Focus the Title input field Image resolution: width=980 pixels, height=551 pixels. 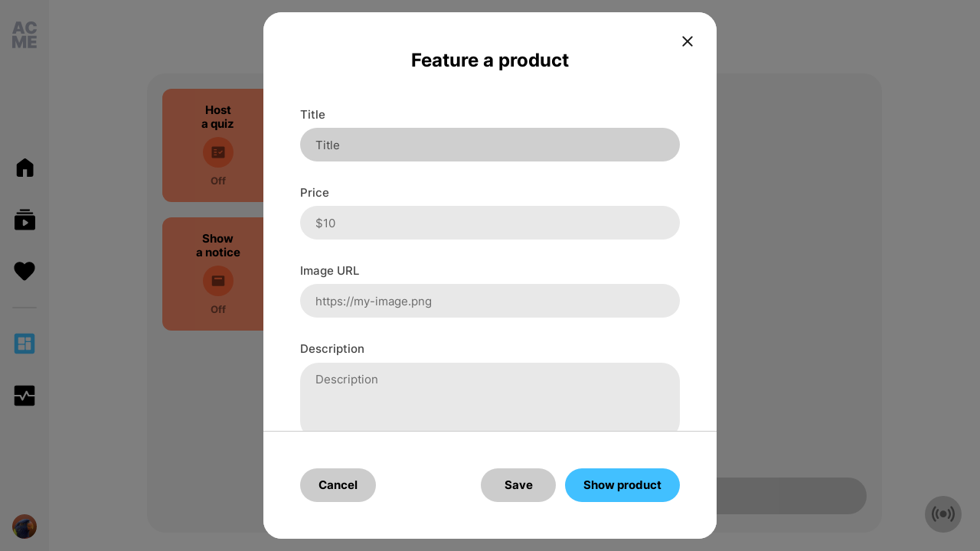(490, 145)
